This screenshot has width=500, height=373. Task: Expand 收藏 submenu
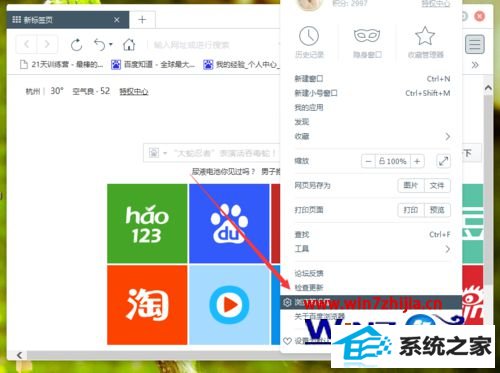coord(372,136)
